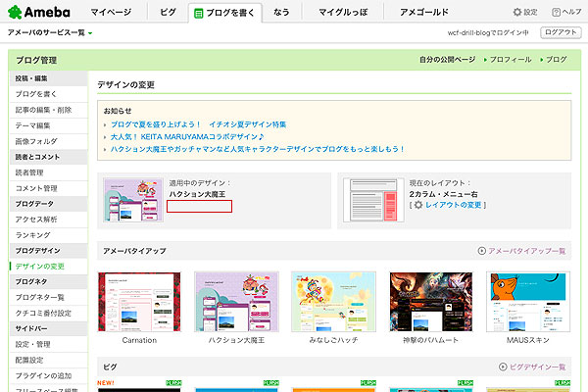
Task: Expand the アメーバのサービス一覧 dropdown
Action: coord(50,32)
